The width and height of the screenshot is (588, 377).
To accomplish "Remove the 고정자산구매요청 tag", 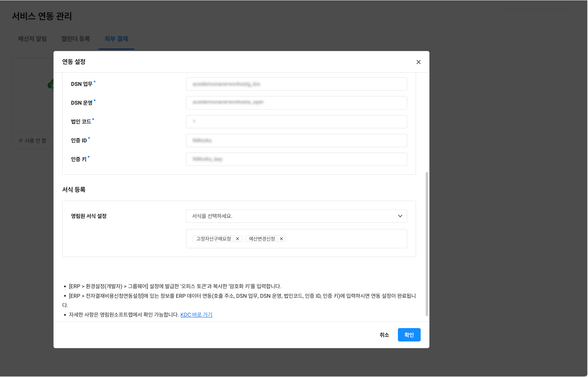I will pyautogui.click(x=237, y=239).
